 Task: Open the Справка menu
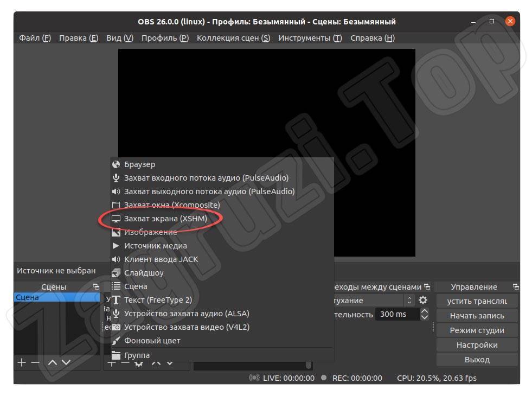pos(373,38)
